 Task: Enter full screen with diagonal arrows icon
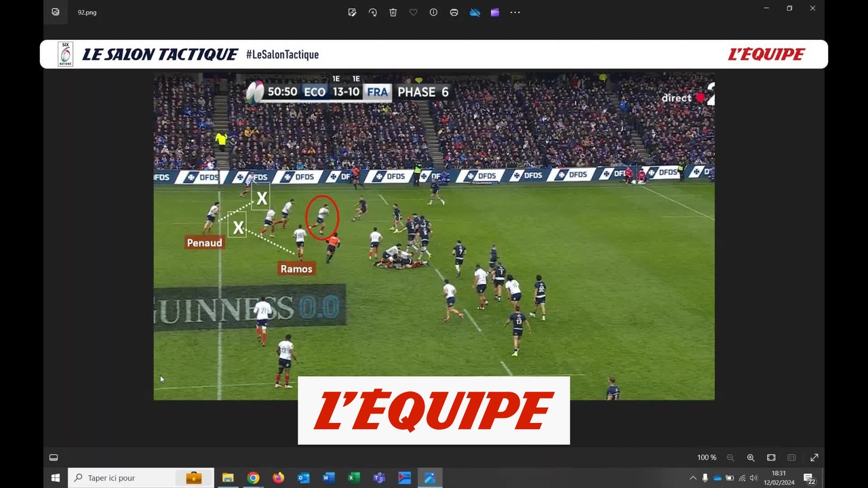pos(814,457)
